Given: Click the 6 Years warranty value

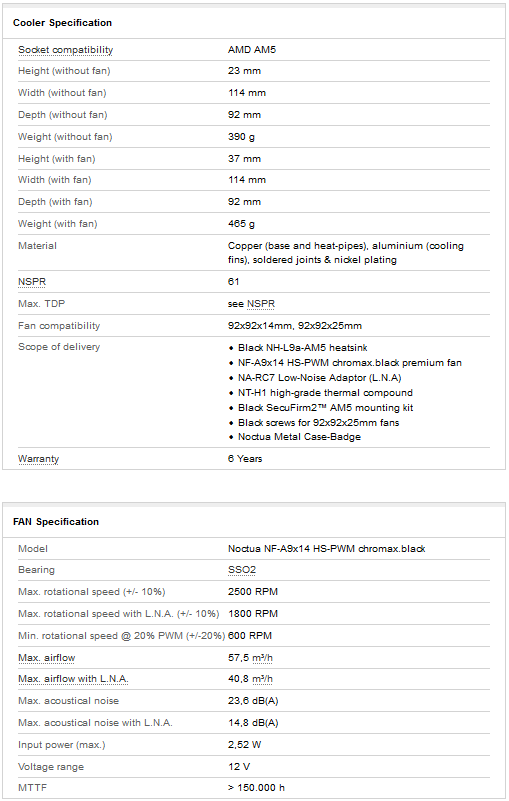Looking at the screenshot, I should pyautogui.click(x=245, y=459).
